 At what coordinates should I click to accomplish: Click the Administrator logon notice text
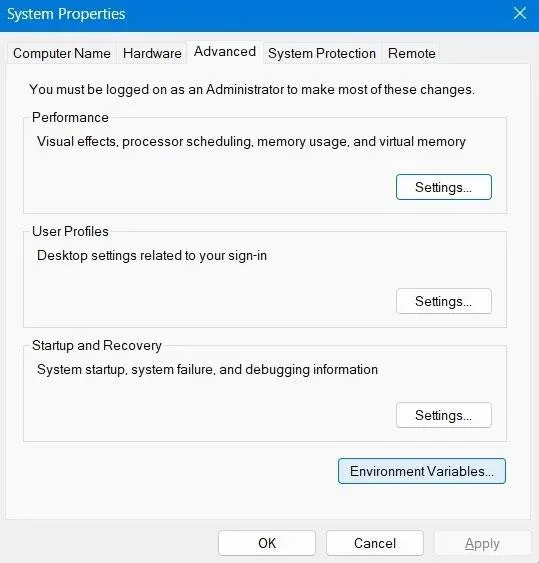pyautogui.click(x=252, y=89)
